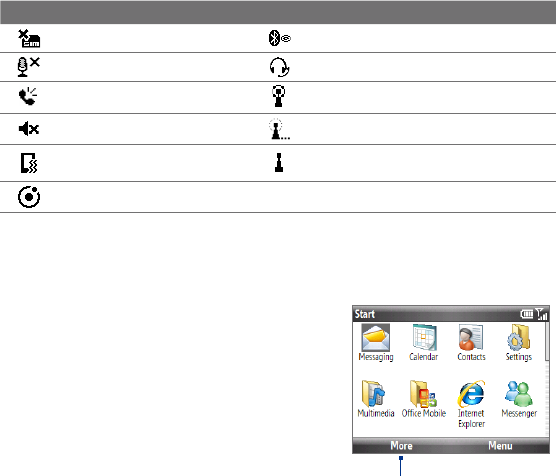Click the Menu softkey

pyautogui.click(x=500, y=445)
